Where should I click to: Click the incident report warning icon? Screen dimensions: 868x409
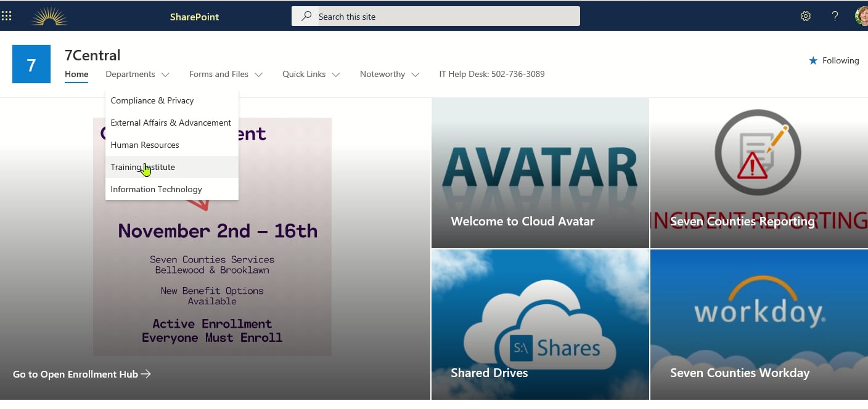point(758,152)
